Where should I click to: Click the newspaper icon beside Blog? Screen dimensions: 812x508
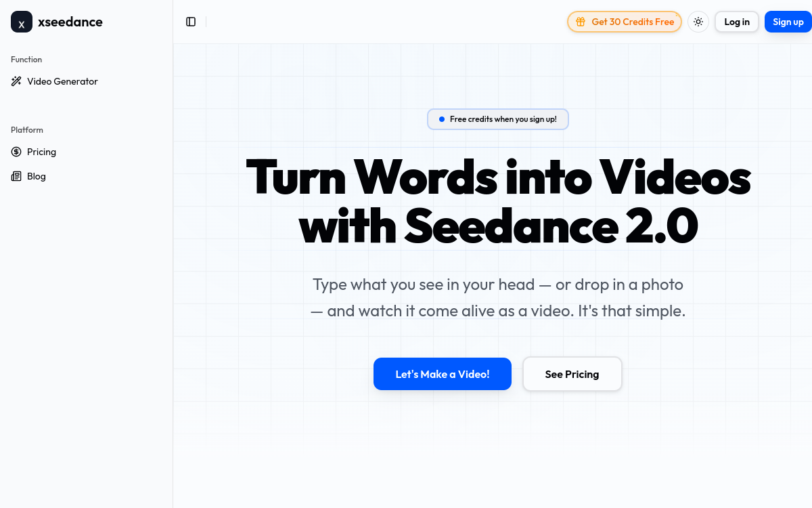pos(16,176)
